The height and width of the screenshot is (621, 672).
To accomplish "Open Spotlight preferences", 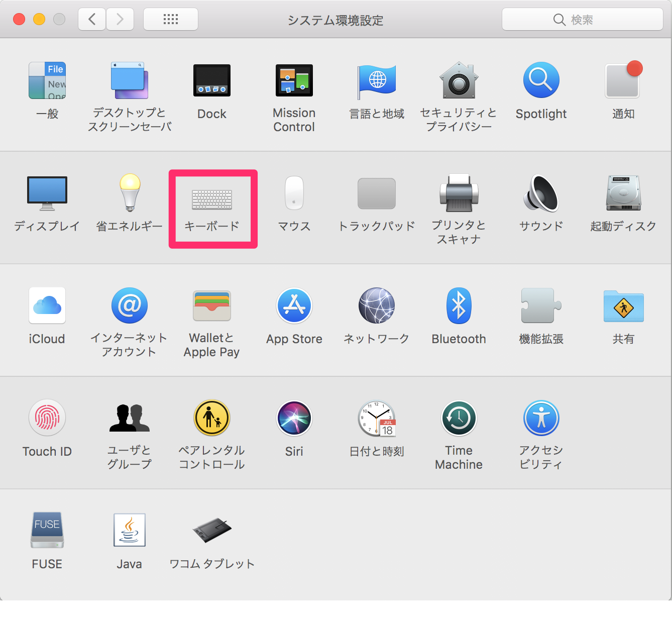I will [541, 80].
